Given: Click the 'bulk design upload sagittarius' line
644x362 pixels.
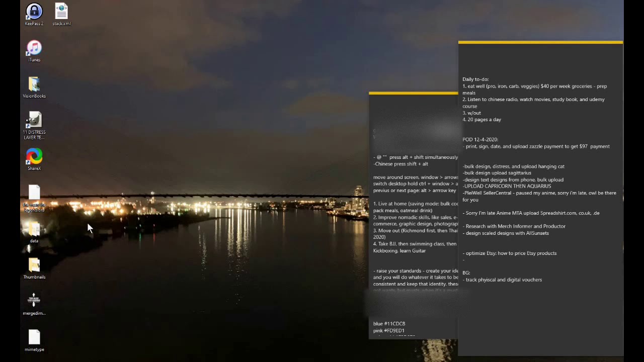Looking at the screenshot, I should pyautogui.click(x=497, y=173).
